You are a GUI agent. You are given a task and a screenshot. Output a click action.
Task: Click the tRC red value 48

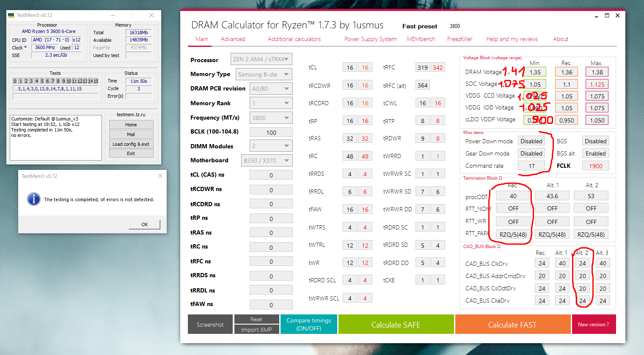tap(365, 156)
